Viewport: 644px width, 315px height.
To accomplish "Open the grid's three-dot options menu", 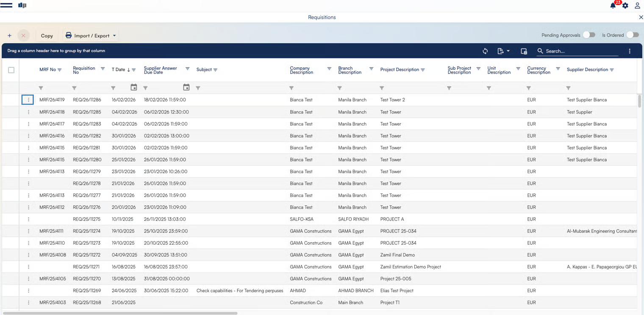I will (630, 51).
